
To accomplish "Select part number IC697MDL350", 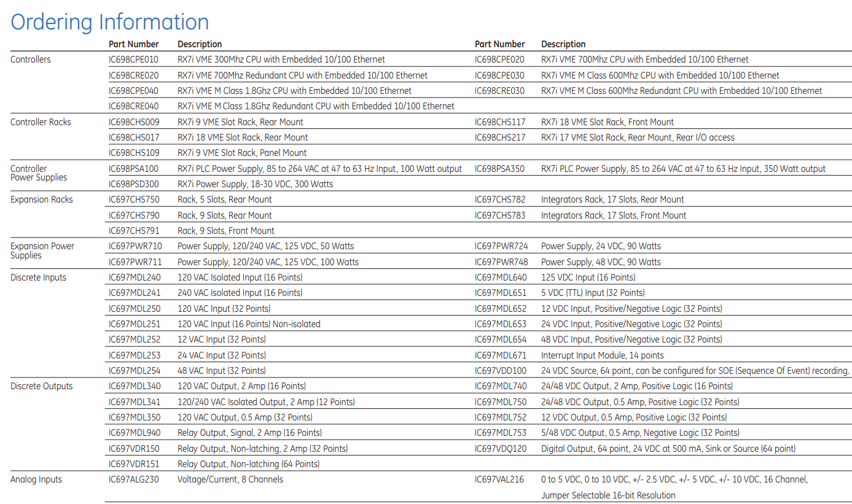I will (x=135, y=417).
